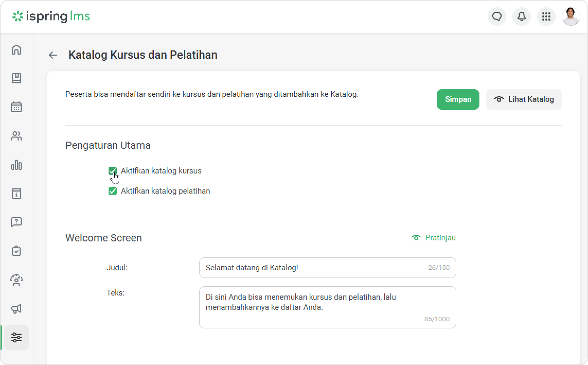Open the apps grid menu icon

(x=546, y=17)
